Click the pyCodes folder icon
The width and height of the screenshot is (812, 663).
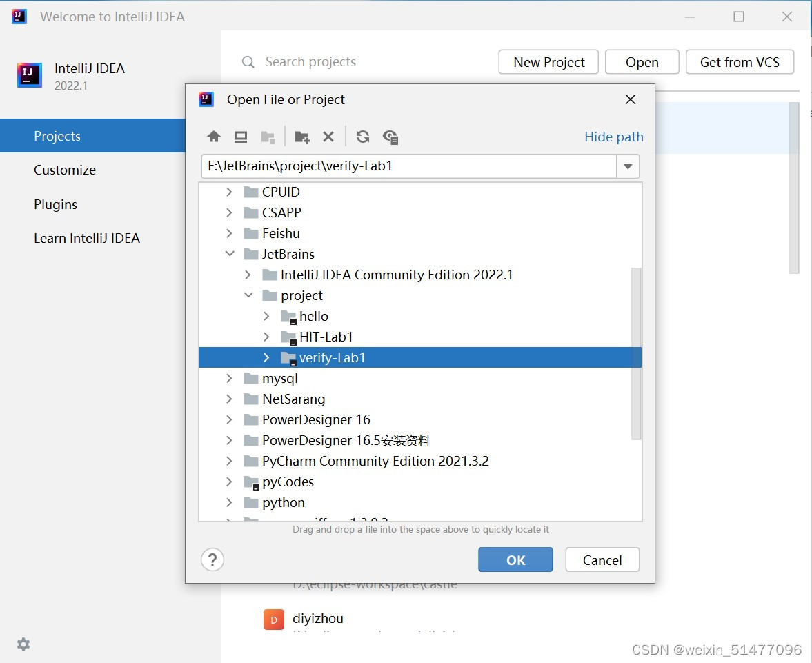point(251,482)
